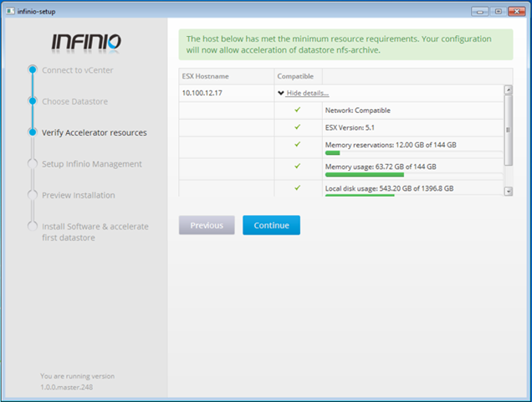Click the green checkmark for Network Compatible
Viewport: 532px width, 402px height.
coord(297,110)
